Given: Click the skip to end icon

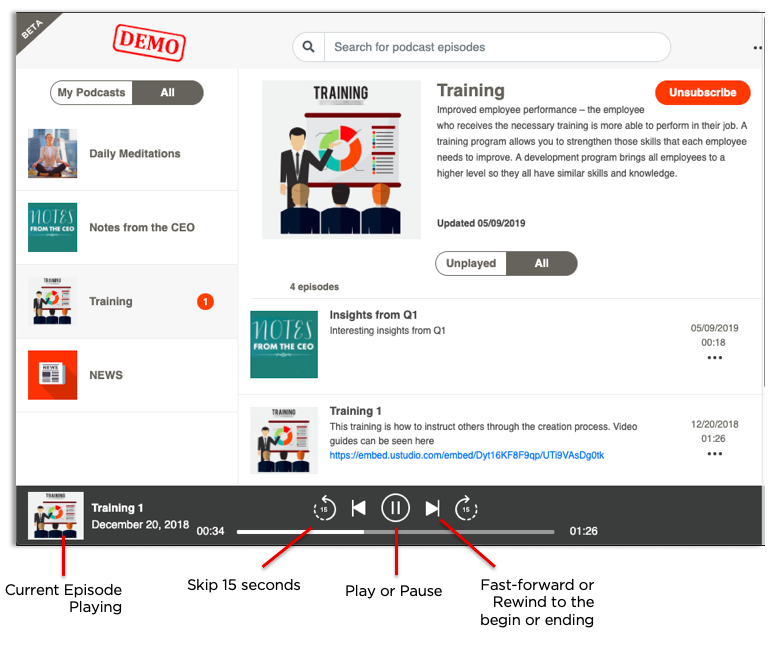Looking at the screenshot, I should [432, 508].
